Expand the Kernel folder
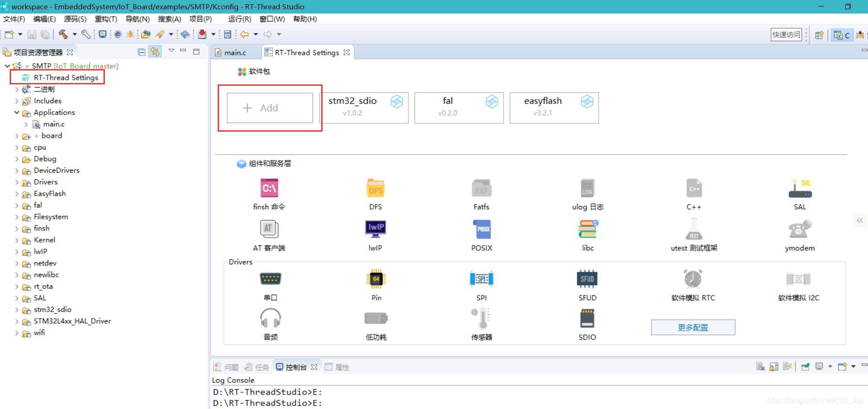 pos(17,240)
